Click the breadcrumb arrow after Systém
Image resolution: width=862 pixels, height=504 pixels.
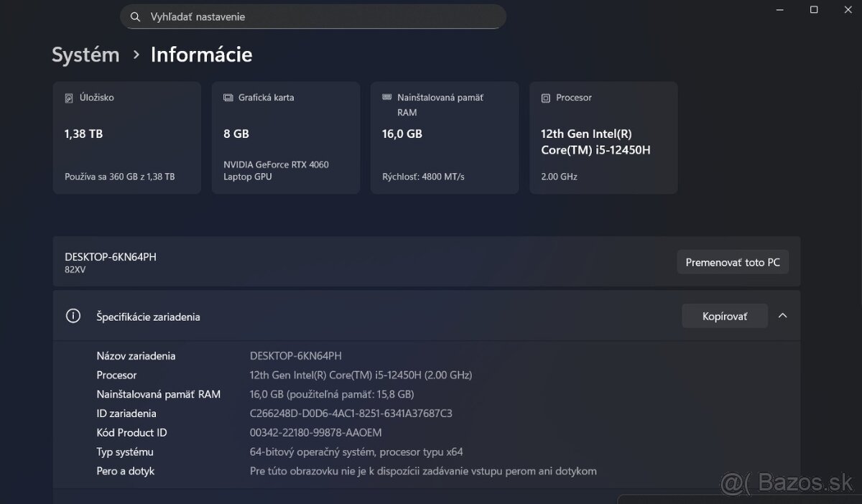[x=136, y=55]
